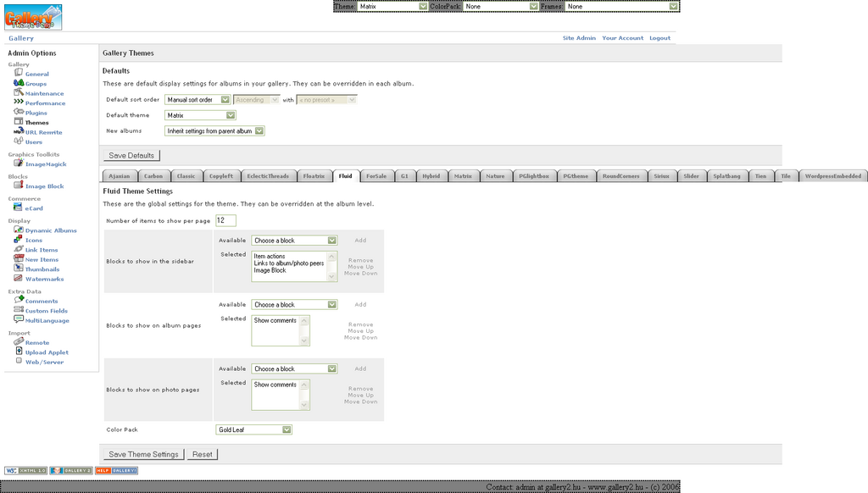Image resolution: width=868 pixels, height=493 pixels.
Task: Click the General settings icon in sidebar
Action: click(19, 73)
